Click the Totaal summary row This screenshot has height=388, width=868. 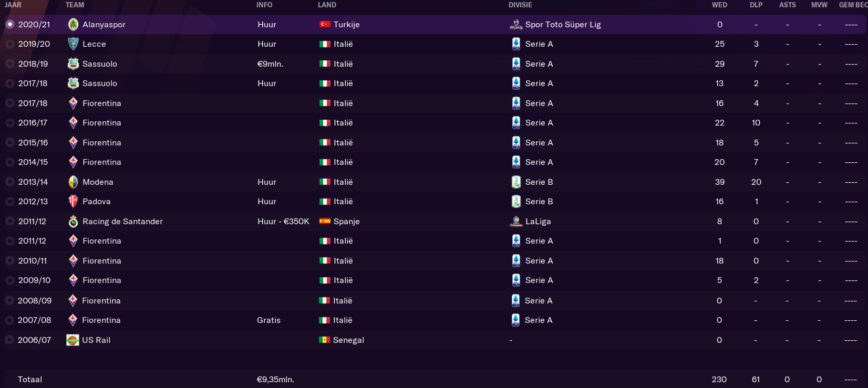tap(435, 379)
